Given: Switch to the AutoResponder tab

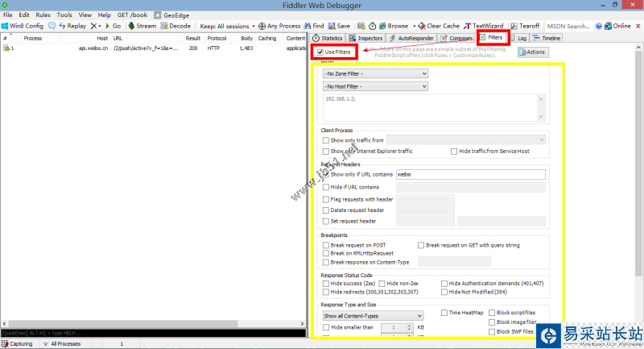Looking at the screenshot, I should point(411,38).
